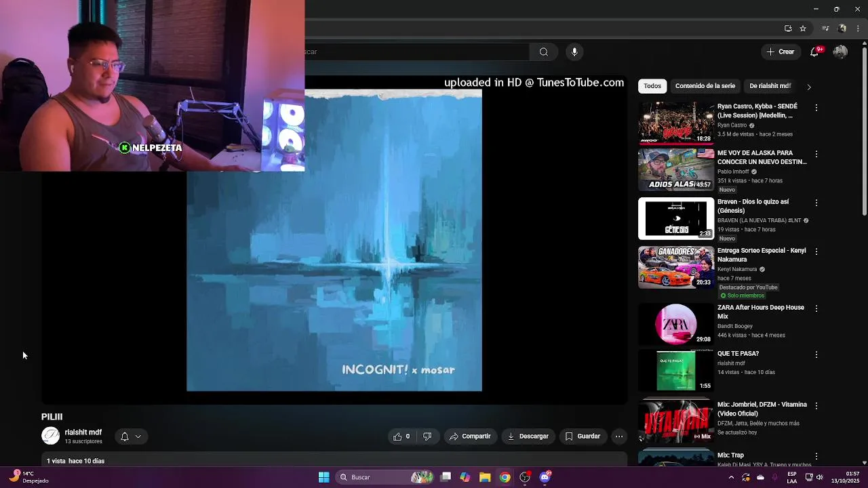Dislike the PILIII video
Image resolution: width=868 pixels, height=488 pixels.
click(x=427, y=436)
